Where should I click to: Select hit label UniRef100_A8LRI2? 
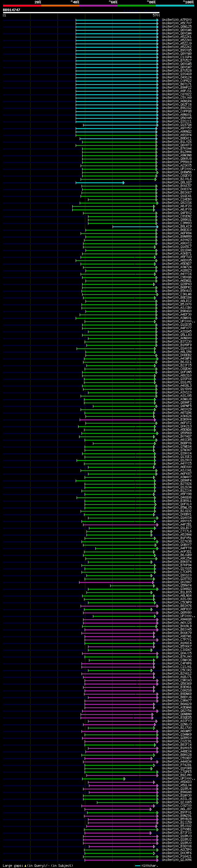click(177, 301)
